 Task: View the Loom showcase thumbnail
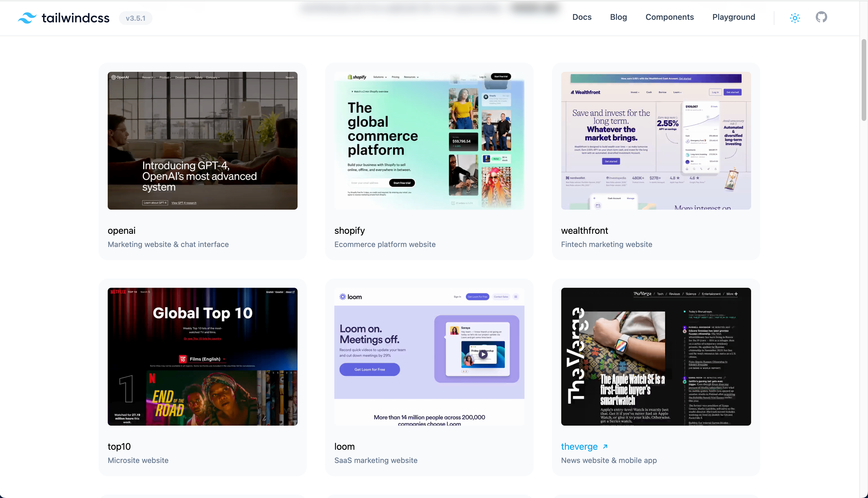click(429, 356)
